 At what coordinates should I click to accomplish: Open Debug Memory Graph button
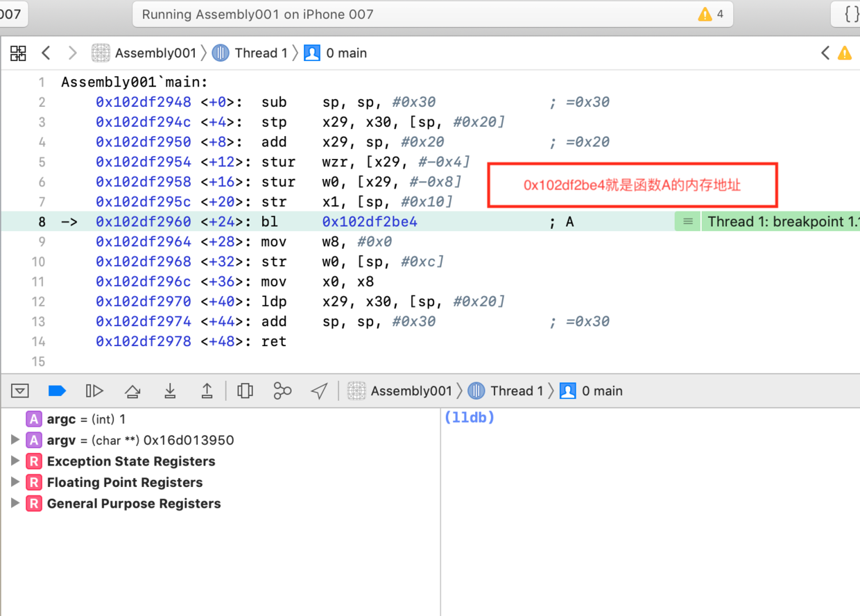[x=282, y=391]
